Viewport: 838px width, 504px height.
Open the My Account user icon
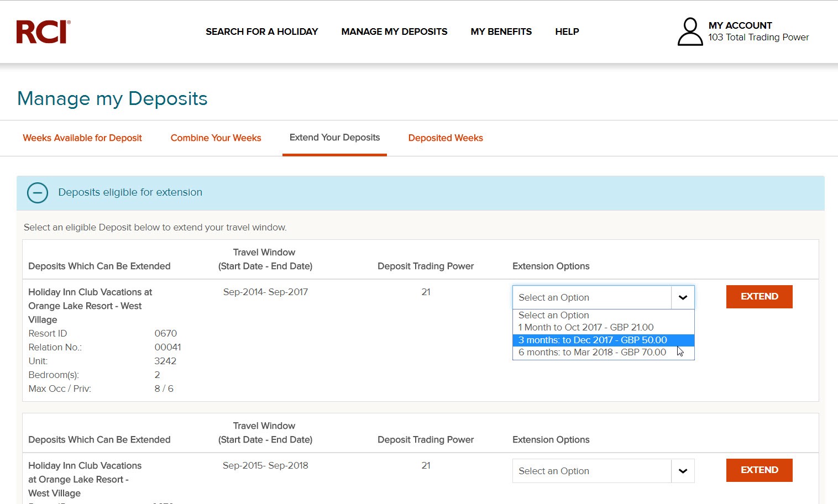[x=690, y=32]
